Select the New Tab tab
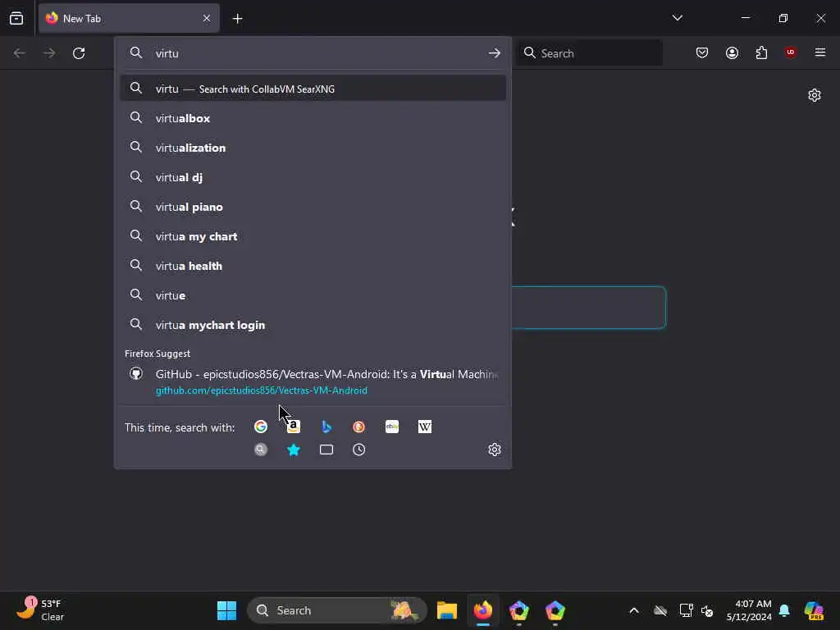Viewport: 840px width, 630px height. click(129, 18)
